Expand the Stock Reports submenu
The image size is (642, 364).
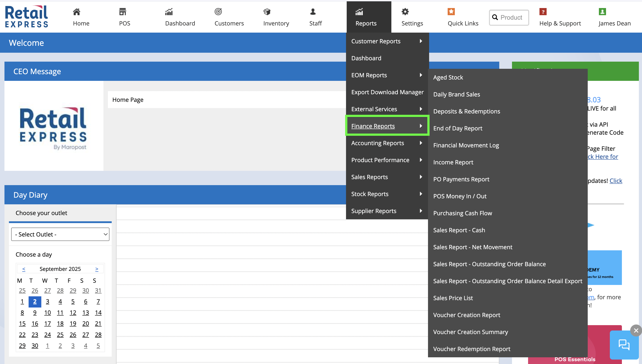tap(386, 194)
